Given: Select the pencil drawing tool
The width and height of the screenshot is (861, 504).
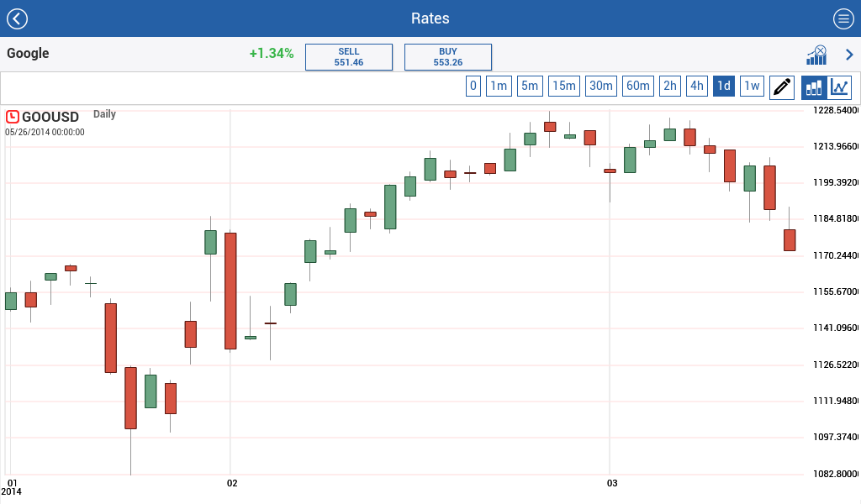Looking at the screenshot, I should (782, 87).
